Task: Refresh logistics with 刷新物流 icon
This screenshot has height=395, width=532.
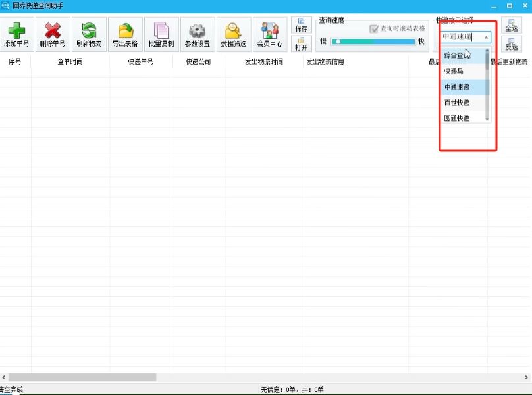Action: point(89,34)
